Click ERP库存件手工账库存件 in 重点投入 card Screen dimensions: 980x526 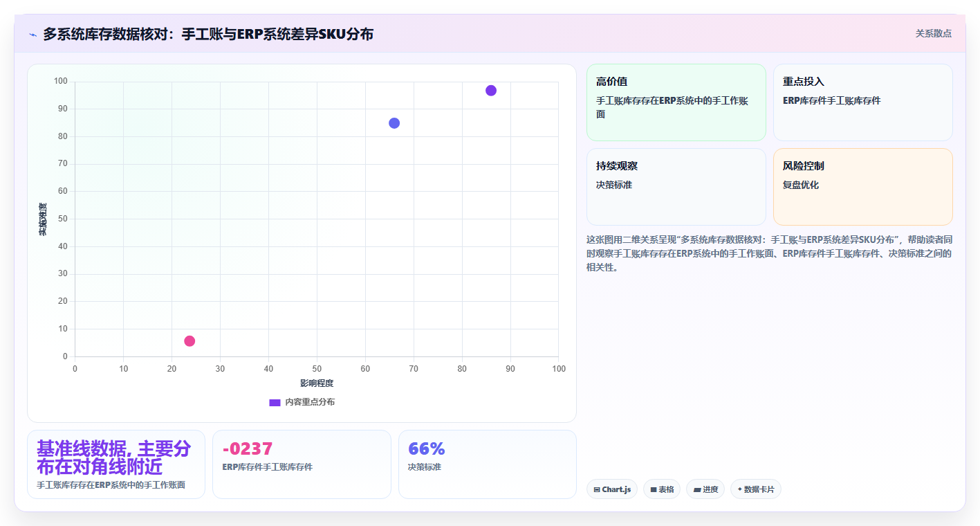pos(832,101)
